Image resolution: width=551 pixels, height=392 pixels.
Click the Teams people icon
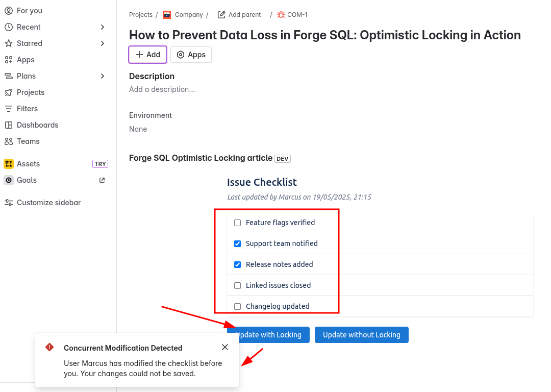click(9, 141)
